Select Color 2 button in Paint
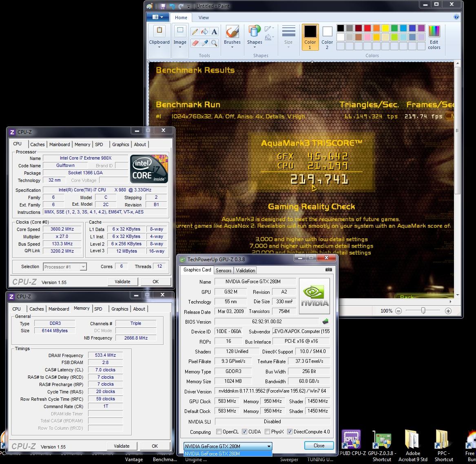 pyautogui.click(x=327, y=37)
